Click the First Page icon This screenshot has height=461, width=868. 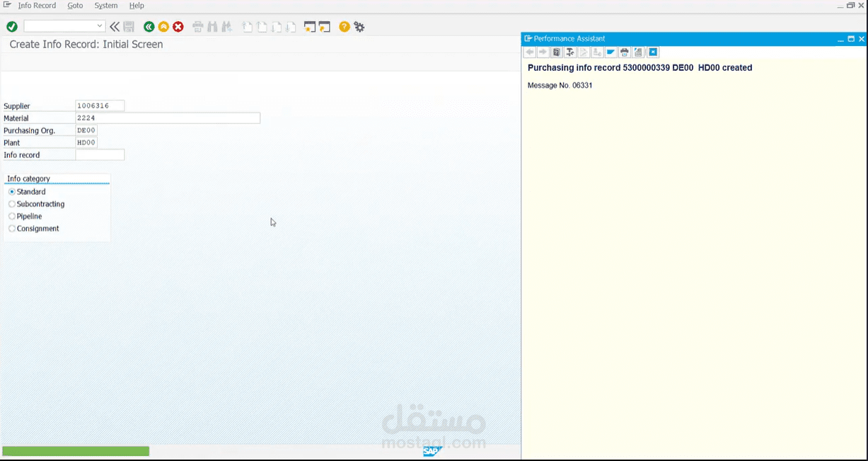248,27
